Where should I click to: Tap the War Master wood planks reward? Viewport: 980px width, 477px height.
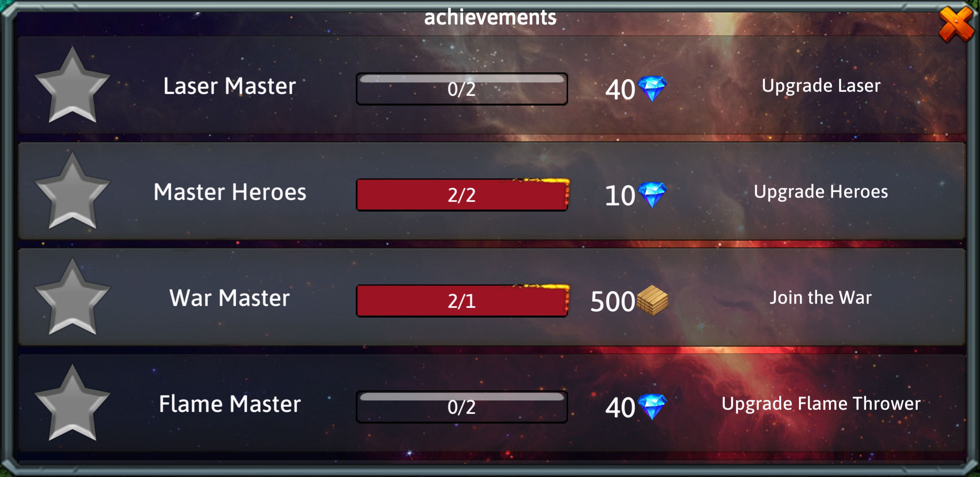tap(652, 301)
